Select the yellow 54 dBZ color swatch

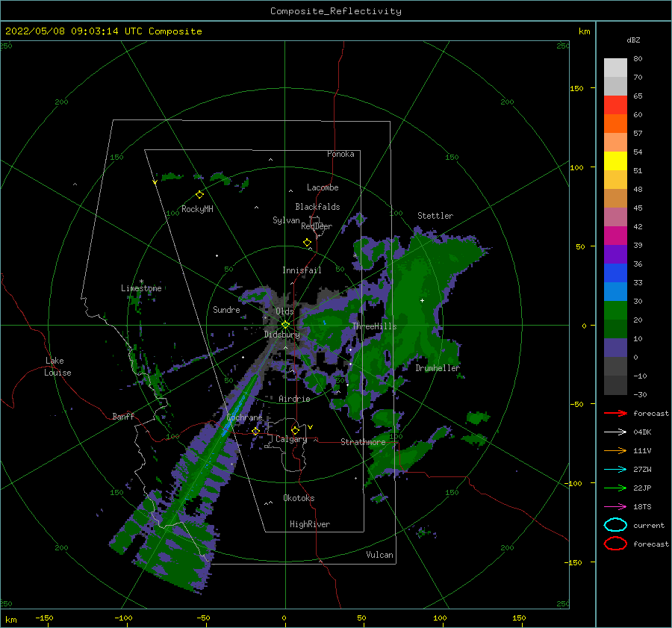point(615,161)
